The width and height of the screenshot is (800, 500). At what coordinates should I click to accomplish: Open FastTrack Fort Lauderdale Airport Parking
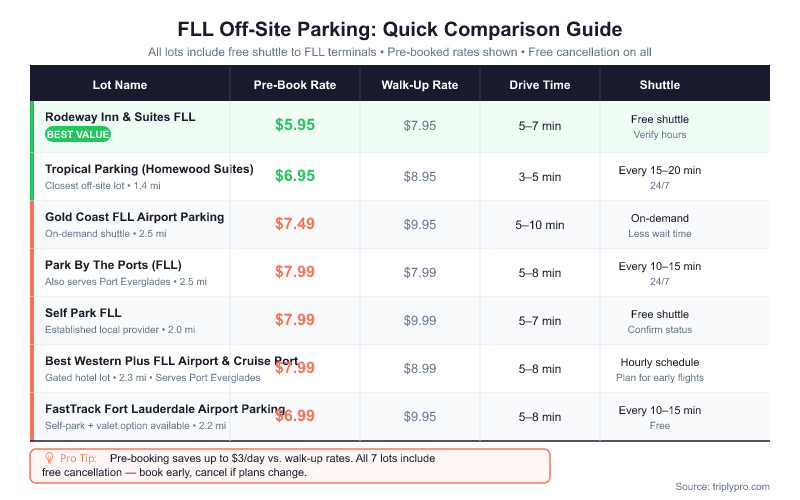[165, 409]
